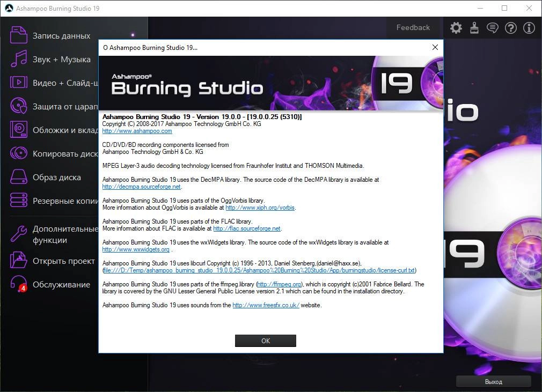Viewport: 542px width, 392px height.
Task: Close the About Ashampoo Burning Studio dialog
Action: pyautogui.click(x=435, y=47)
